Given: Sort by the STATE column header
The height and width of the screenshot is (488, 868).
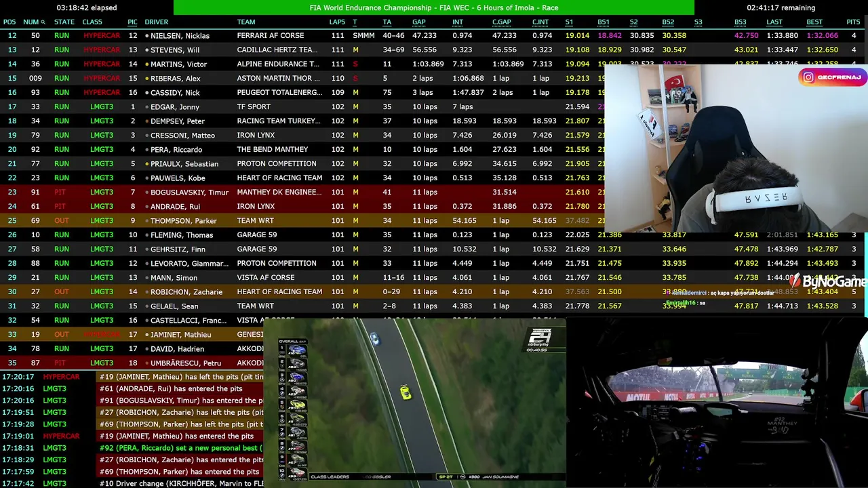Looking at the screenshot, I should (x=64, y=22).
